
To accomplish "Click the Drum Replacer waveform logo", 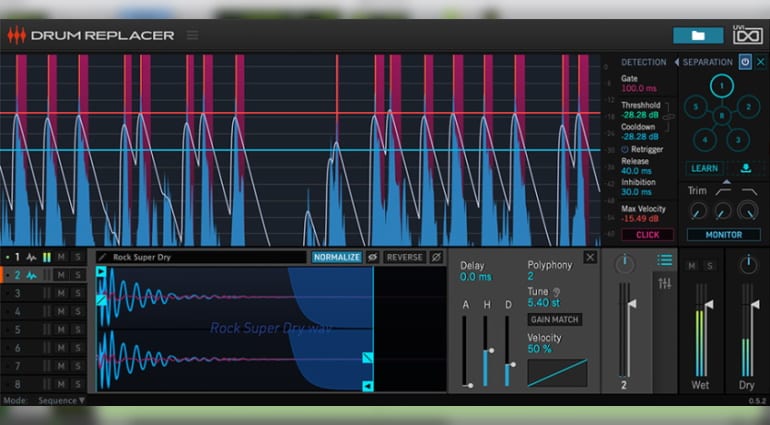I will (16, 35).
